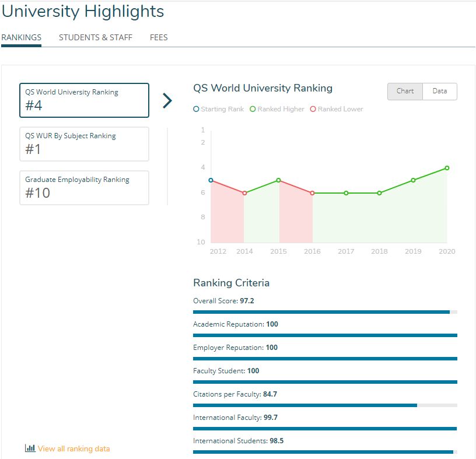Image resolution: width=476 pixels, height=459 pixels.
Task: Click the right chevron arrow next to ranking cards
Action: pos(167,100)
